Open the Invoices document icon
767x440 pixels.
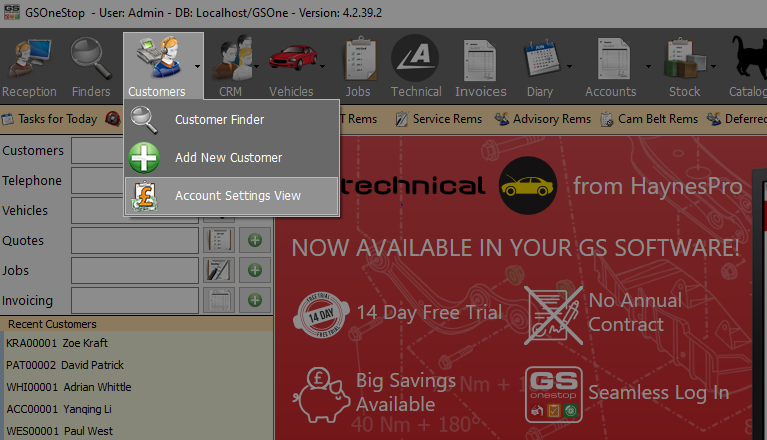click(x=480, y=66)
